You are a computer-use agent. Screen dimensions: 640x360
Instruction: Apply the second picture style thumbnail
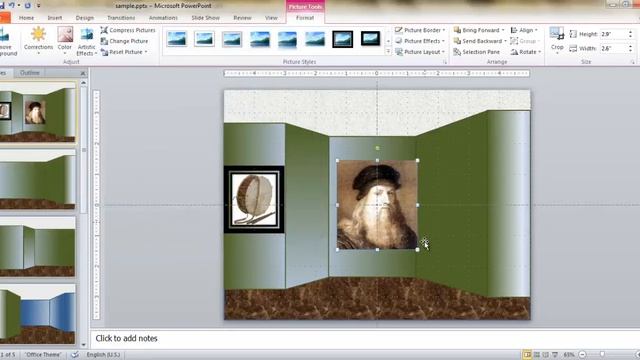204,39
